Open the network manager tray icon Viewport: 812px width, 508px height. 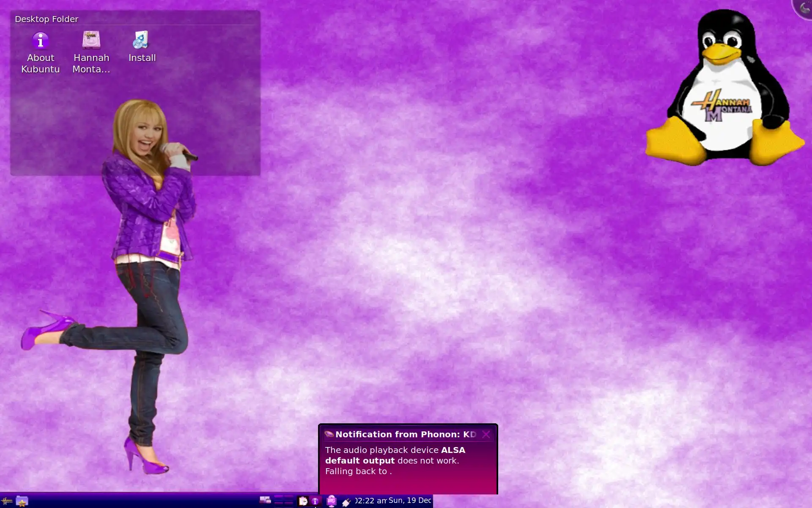coord(332,501)
